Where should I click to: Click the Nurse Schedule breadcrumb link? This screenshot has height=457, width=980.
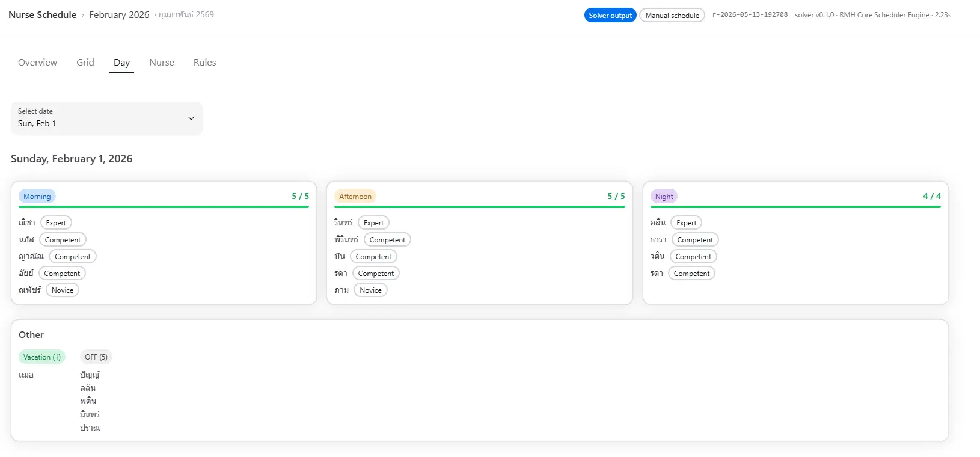[43, 15]
